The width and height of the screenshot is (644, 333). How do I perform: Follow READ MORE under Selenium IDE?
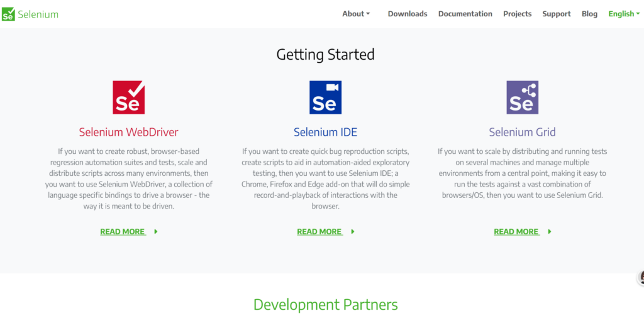(319, 232)
